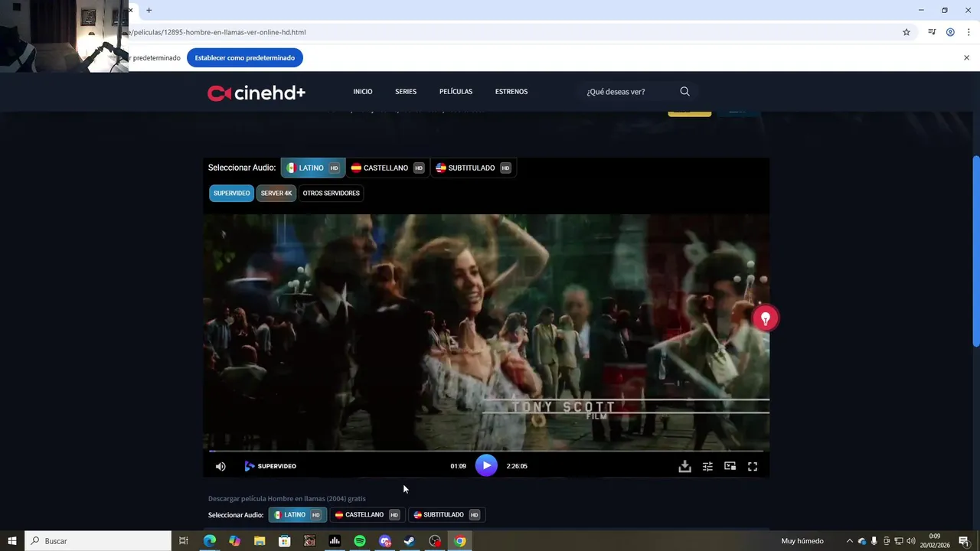Open SERIES in the navigation
This screenshot has height=551, width=980.
point(406,92)
